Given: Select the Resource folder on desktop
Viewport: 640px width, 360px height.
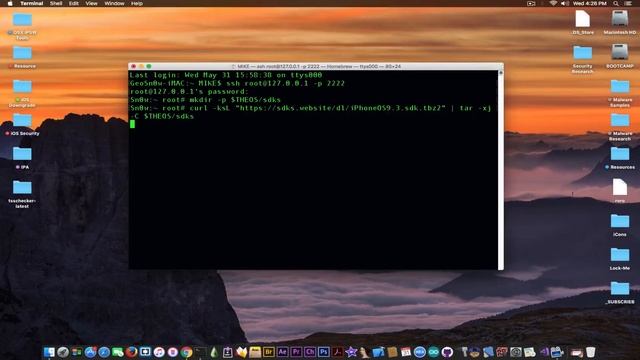Looking at the screenshot, I should click(x=22, y=56).
